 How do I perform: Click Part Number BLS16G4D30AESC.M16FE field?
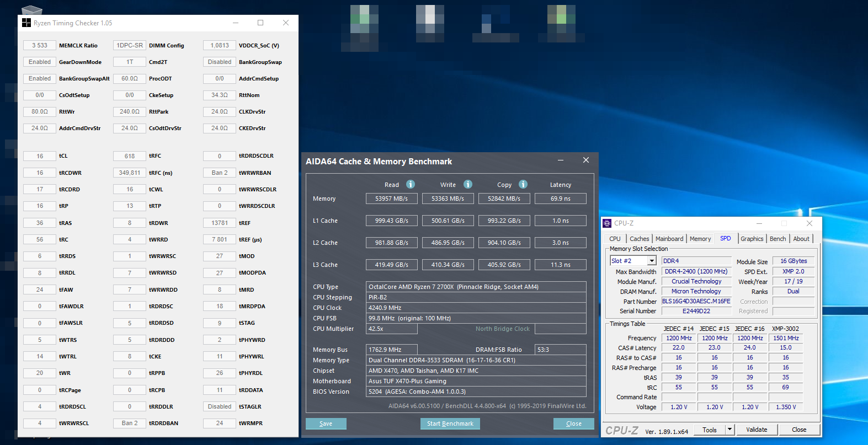point(696,301)
